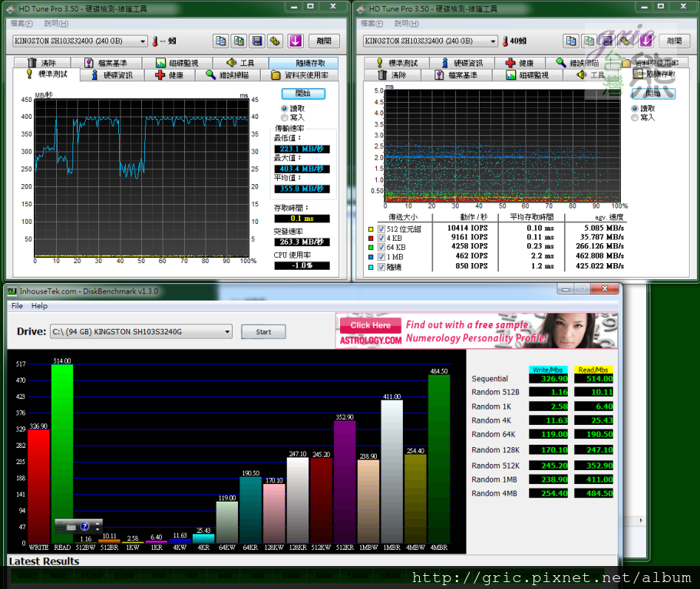The width and height of the screenshot is (700, 589).
Task: Uncheck the 512 位元組 transfer size checkbox
Action: (x=381, y=228)
